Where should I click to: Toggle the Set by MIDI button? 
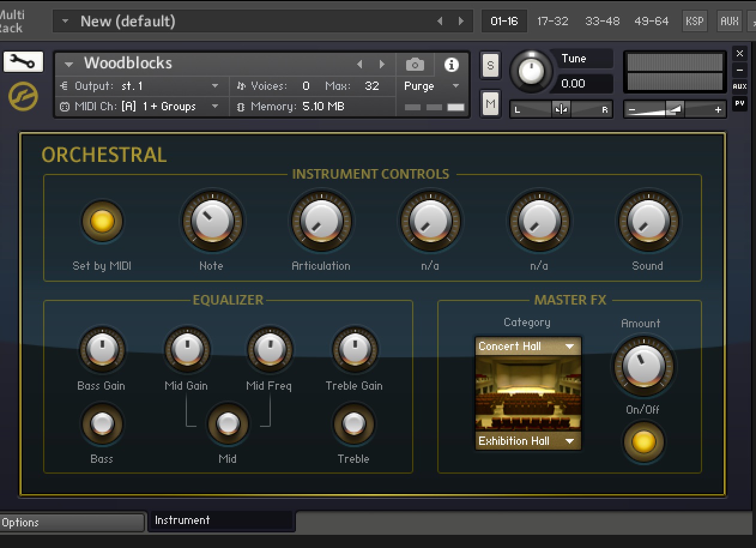(x=102, y=221)
